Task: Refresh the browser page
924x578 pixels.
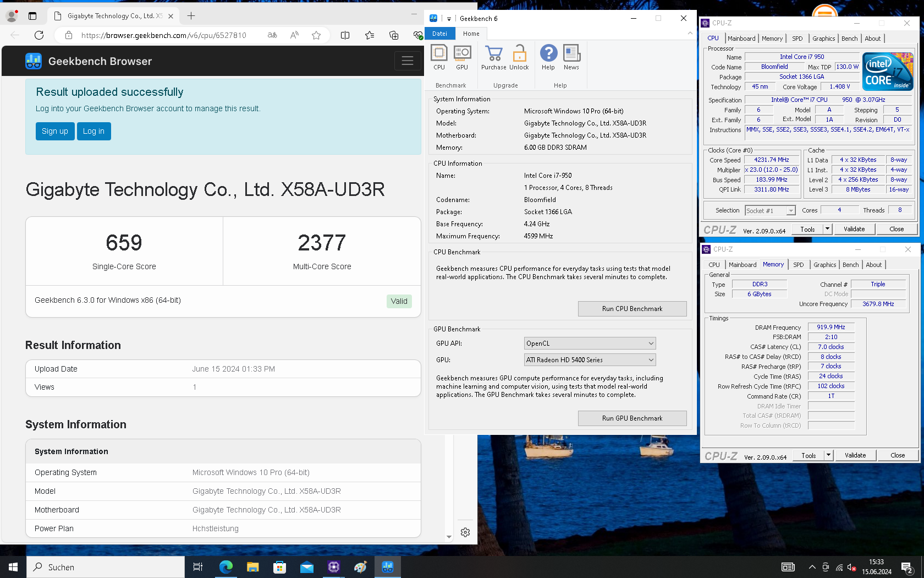Action: (39, 35)
